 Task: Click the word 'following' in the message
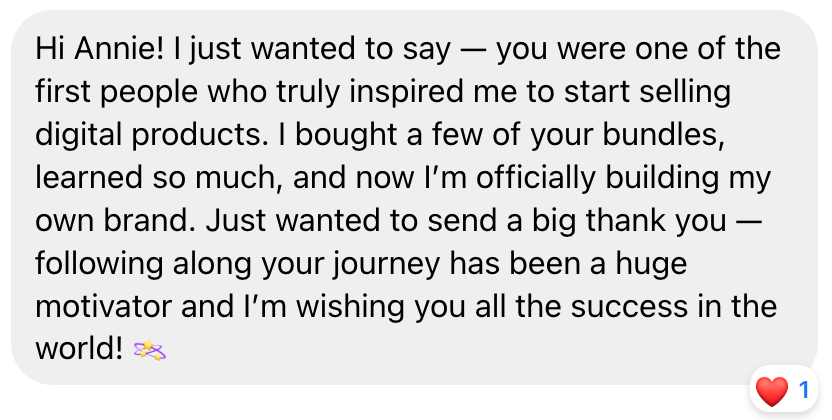click(99, 264)
